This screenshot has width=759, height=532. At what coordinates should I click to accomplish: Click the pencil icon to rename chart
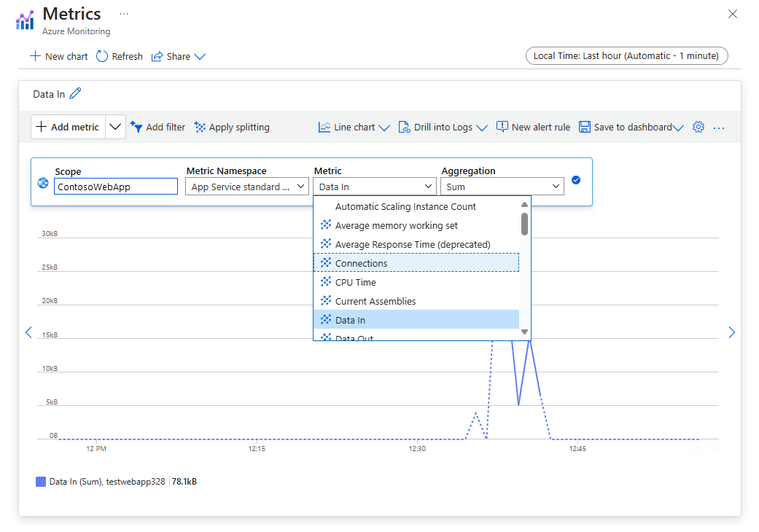76,93
